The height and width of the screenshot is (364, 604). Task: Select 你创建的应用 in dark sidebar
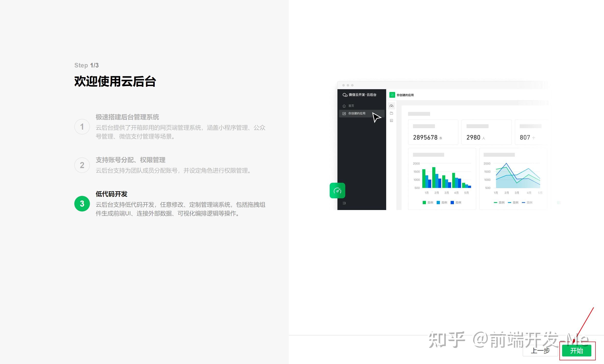point(357,114)
